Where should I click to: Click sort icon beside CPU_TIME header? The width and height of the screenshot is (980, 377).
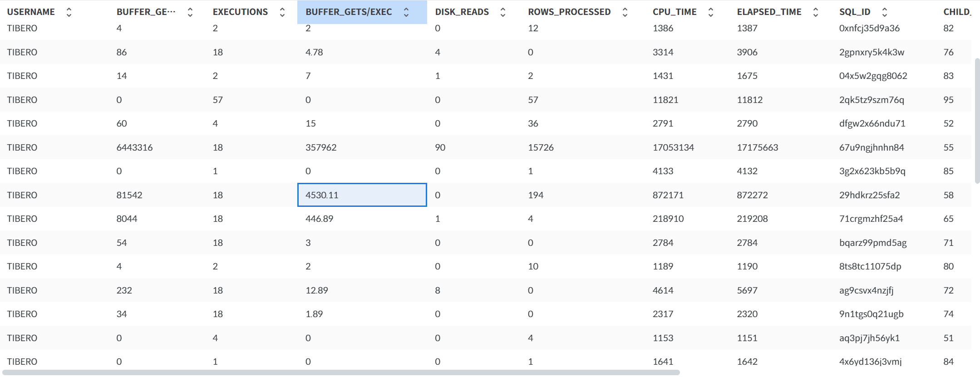pos(711,12)
